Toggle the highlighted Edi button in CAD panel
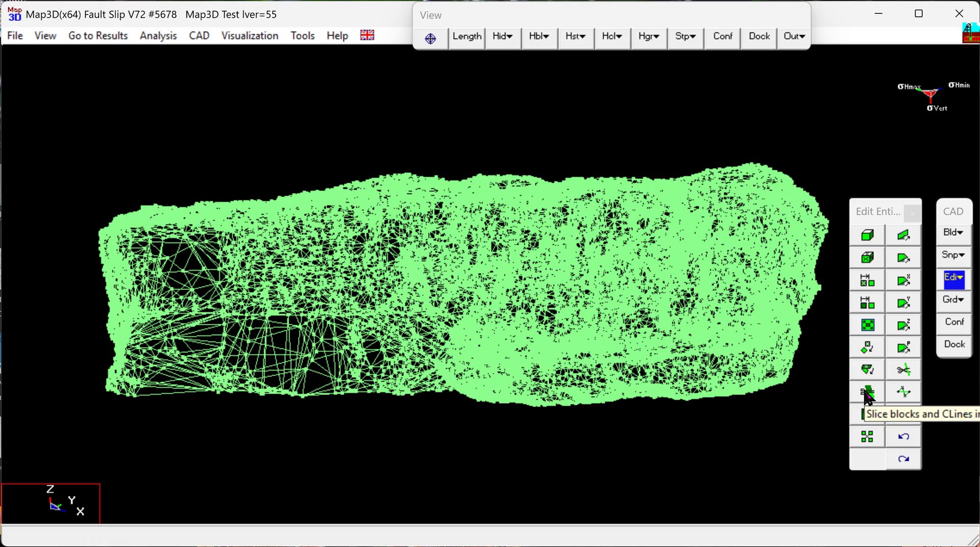Image resolution: width=980 pixels, height=547 pixels. click(953, 278)
